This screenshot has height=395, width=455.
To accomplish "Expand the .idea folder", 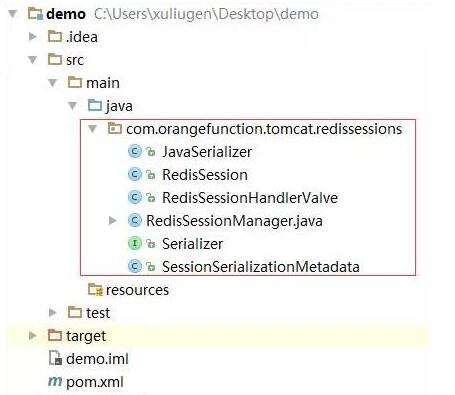I will [32, 36].
